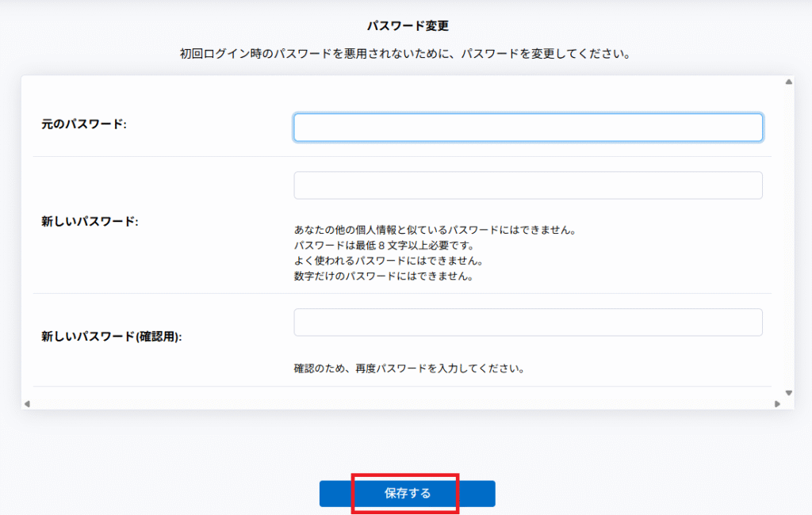Click the scroll down arrow of the form panel

point(788,393)
